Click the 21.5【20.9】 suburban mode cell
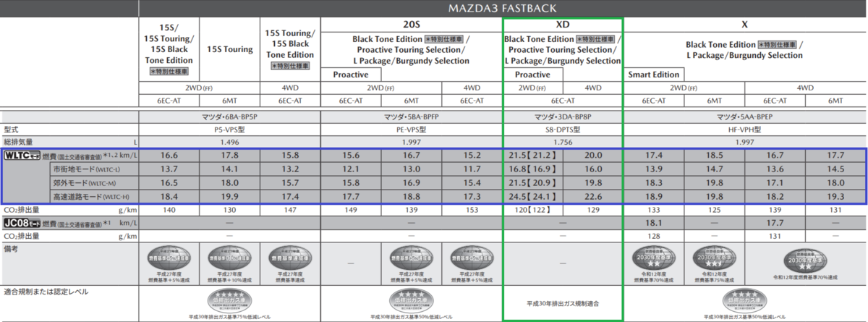This screenshot has width=868, height=322. [532, 182]
